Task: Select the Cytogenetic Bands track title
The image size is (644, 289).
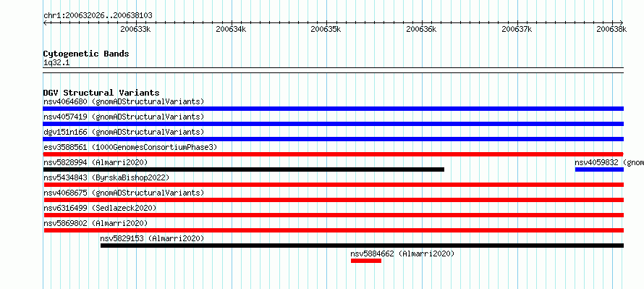Action: 86,54
